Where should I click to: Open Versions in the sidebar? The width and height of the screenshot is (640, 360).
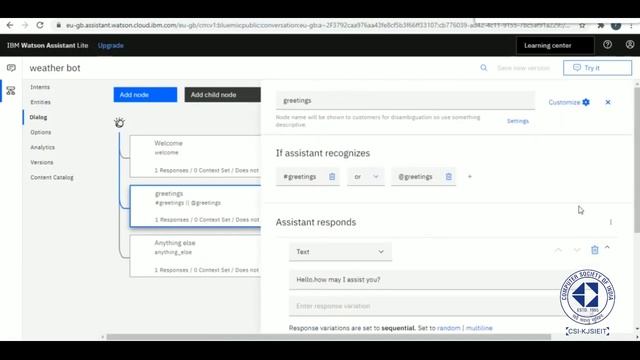[x=42, y=162]
